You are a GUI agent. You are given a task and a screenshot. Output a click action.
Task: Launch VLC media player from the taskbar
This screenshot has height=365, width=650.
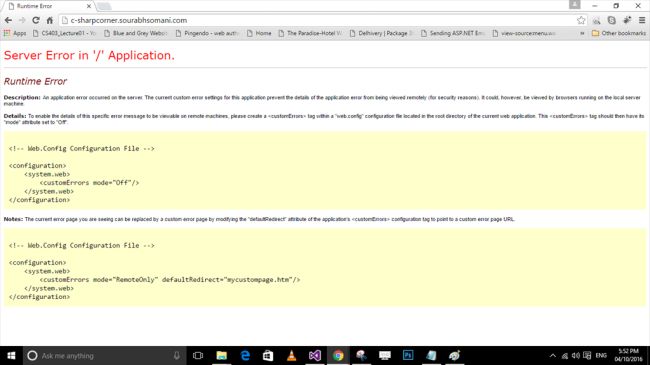click(x=291, y=355)
